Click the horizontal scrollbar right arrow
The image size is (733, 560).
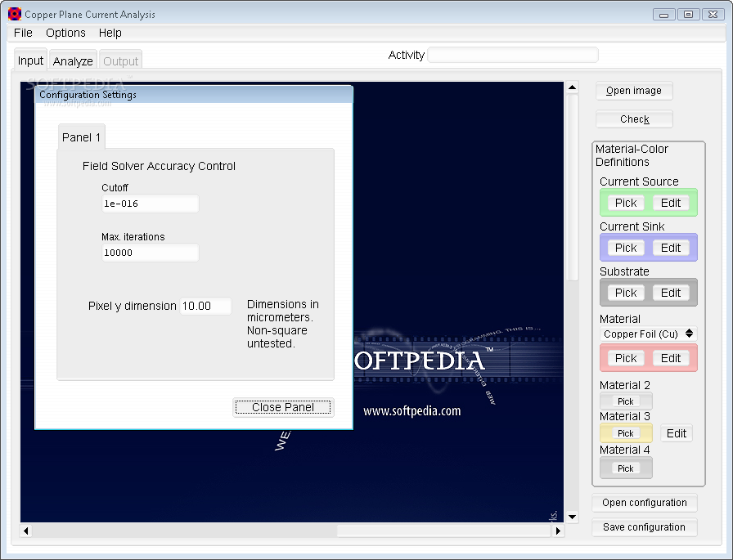point(558,531)
